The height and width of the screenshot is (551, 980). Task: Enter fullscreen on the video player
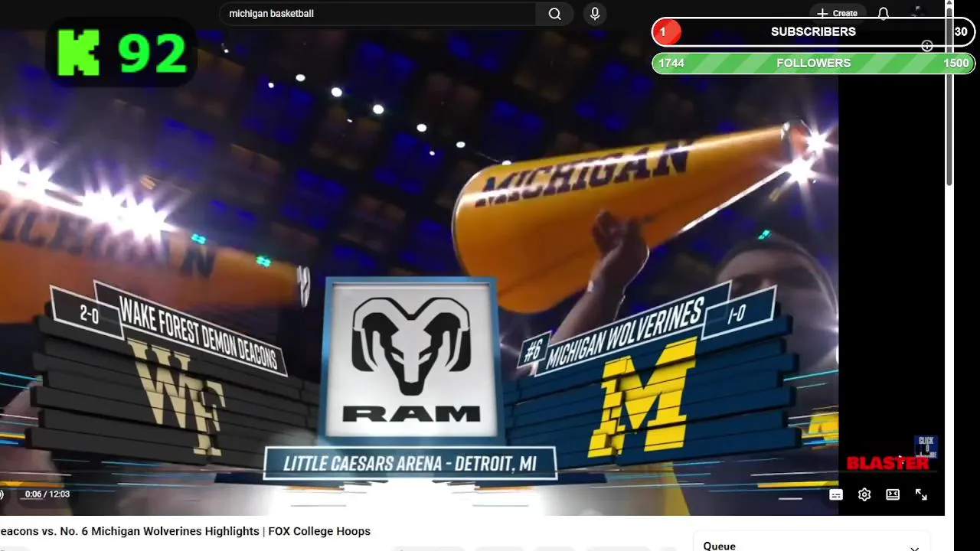[921, 494]
